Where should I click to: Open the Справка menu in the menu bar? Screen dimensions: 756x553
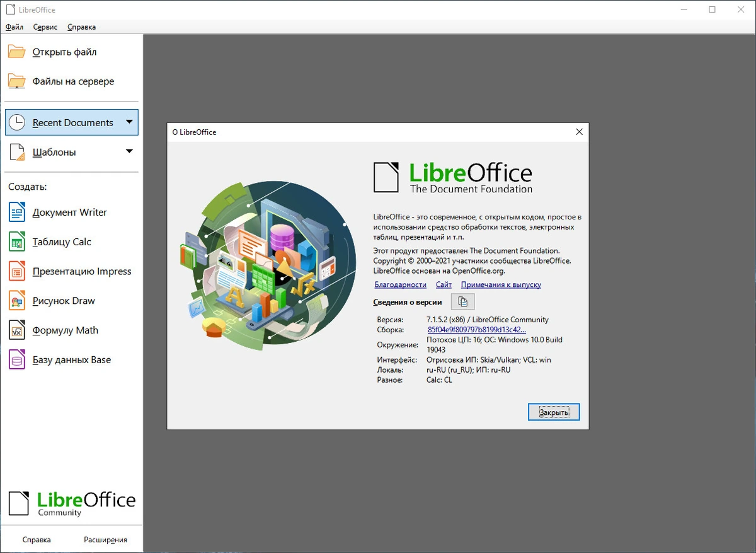[x=82, y=27]
